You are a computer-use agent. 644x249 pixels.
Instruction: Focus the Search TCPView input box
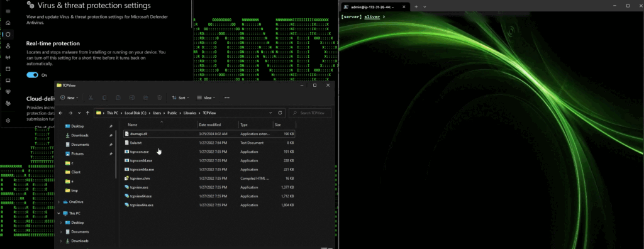tap(309, 113)
